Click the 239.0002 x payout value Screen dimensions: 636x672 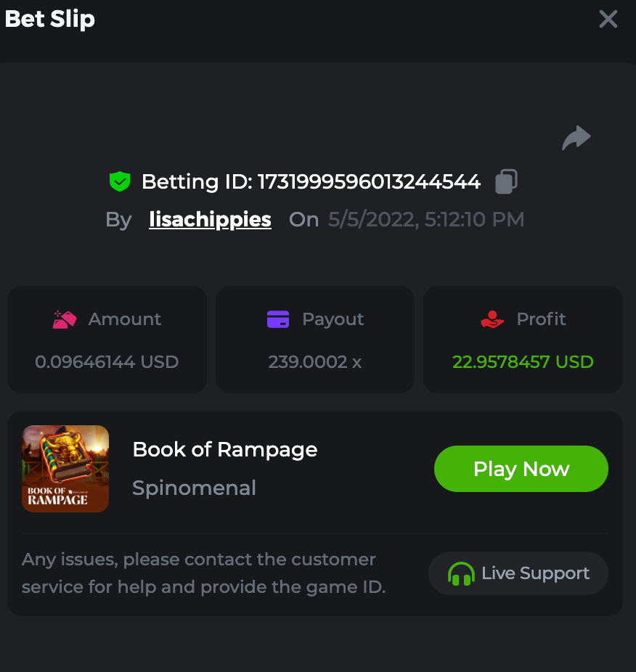pyautogui.click(x=315, y=361)
